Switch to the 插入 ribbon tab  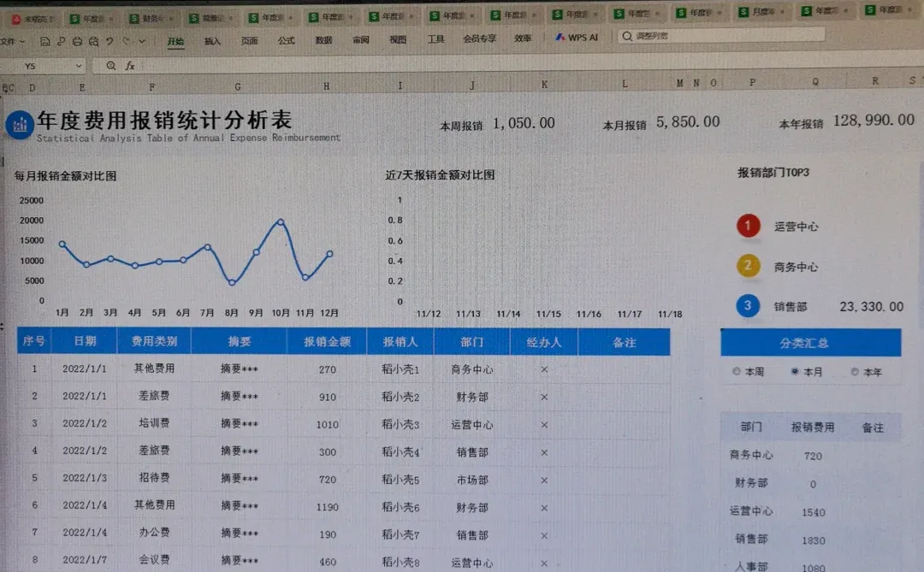click(211, 39)
